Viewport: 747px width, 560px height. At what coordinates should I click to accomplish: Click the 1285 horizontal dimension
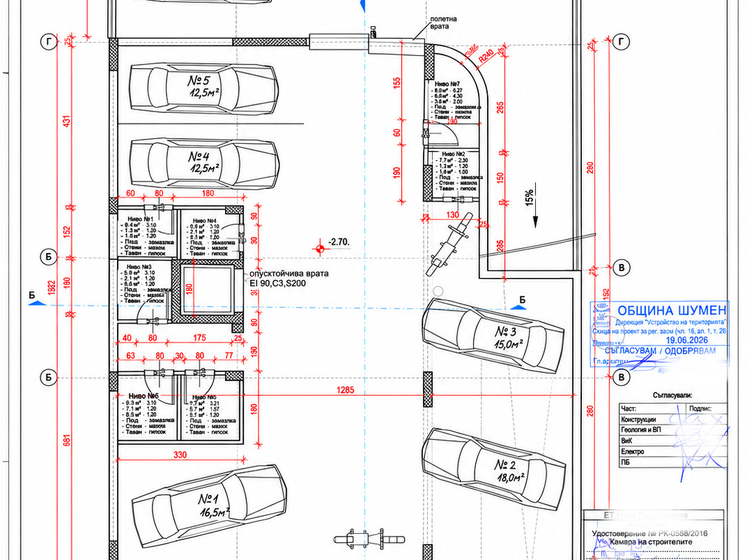345,390
